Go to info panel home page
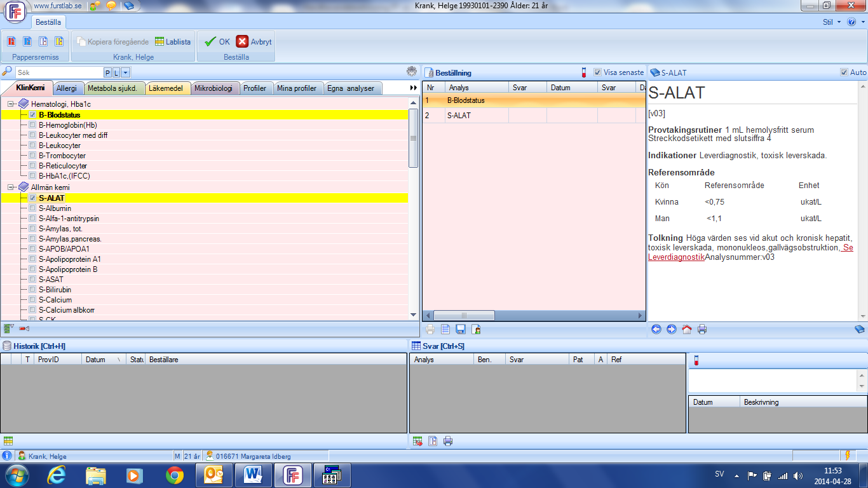 click(687, 329)
